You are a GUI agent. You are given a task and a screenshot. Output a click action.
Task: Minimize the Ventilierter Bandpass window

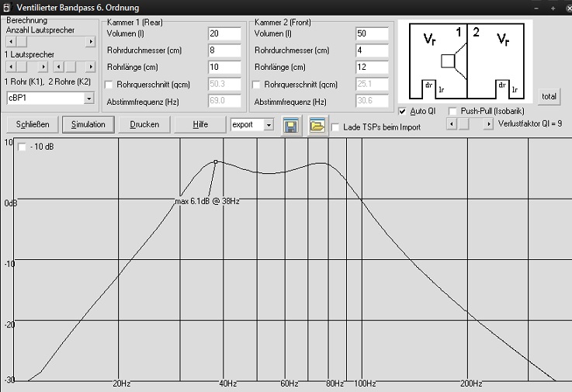click(536, 8)
